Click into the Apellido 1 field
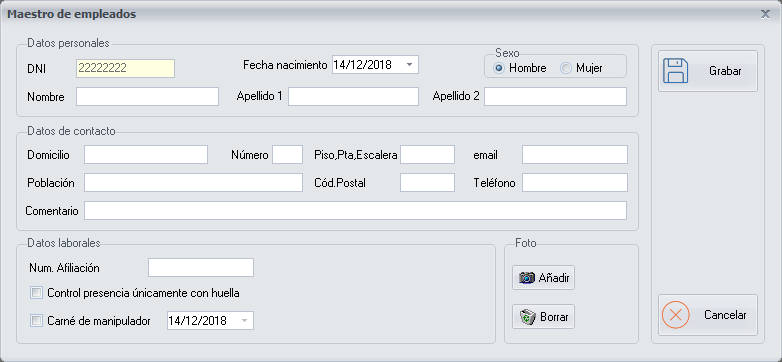The image size is (782, 362). tap(353, 97)
